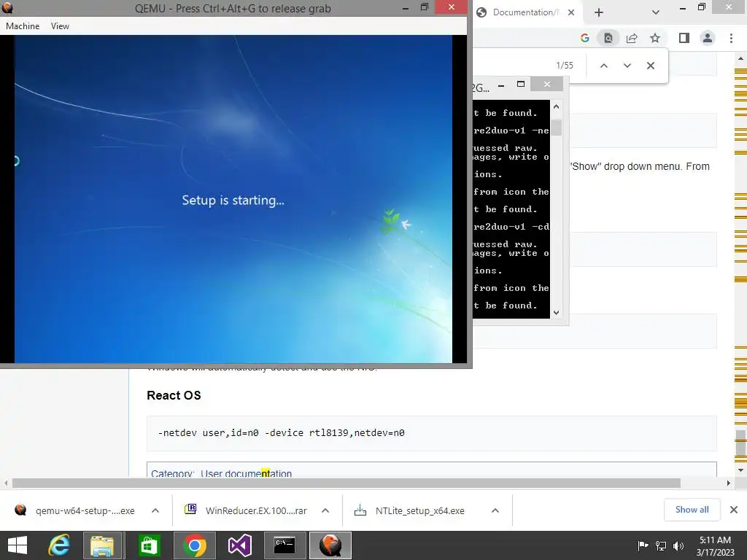The height and width of the screenshot is (560, 747).
Task: Toggle Chrome side panel
Action: tap(684, 38)
